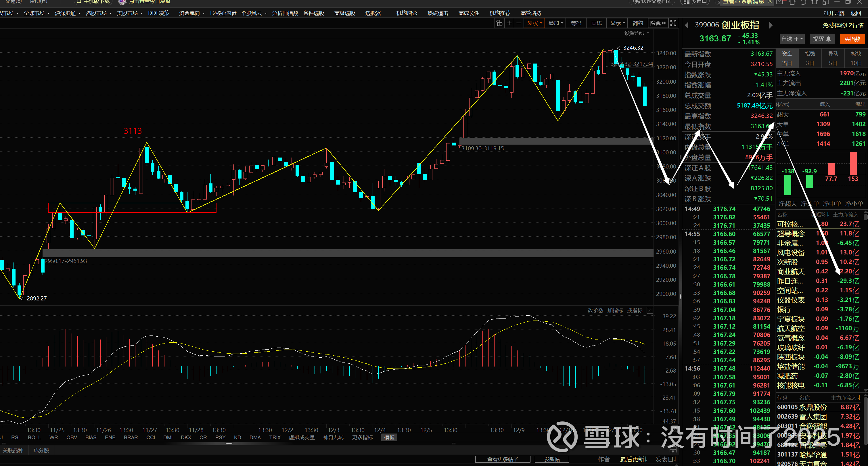Viewport: 868px width, 466px height.
Task: Zoom in chart with plus icon
Action: coord(509,23)
